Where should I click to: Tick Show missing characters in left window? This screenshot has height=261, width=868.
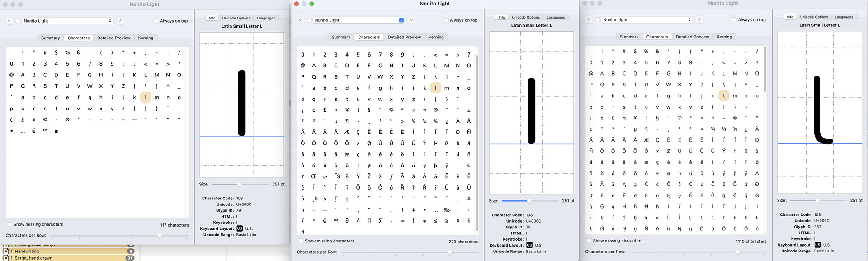(10, 224)
